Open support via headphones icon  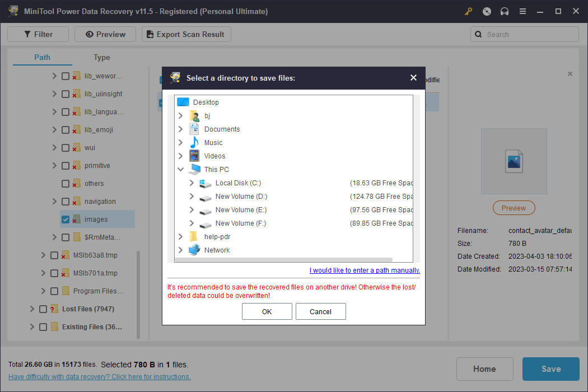(505, 11)
